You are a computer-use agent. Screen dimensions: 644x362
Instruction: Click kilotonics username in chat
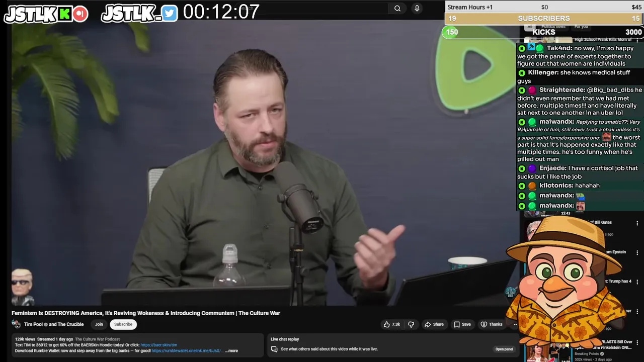coord(555,186)
